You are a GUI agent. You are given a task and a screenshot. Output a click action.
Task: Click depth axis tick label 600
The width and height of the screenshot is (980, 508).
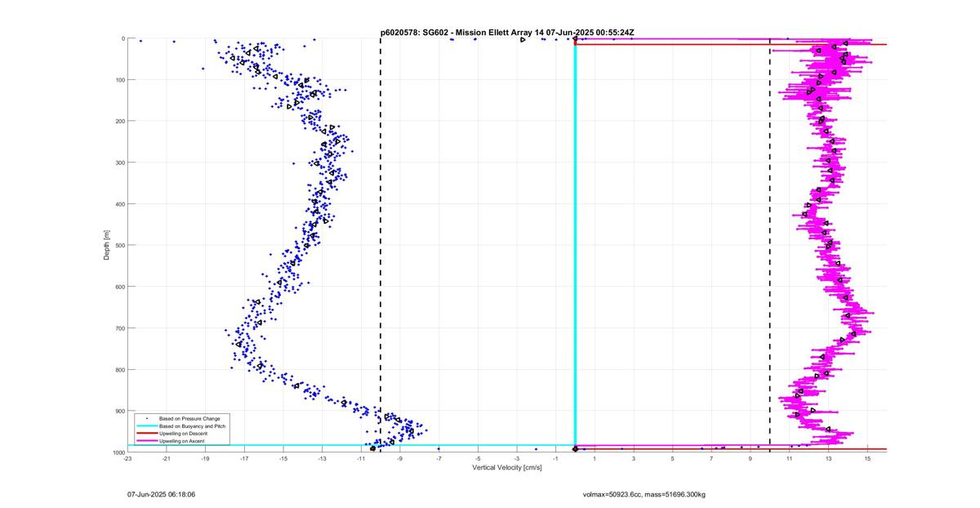point(119,287)
